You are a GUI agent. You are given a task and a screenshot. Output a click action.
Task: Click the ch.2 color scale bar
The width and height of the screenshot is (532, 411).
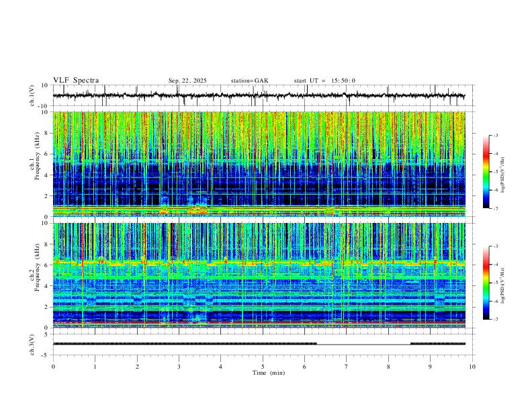[486, 283]
